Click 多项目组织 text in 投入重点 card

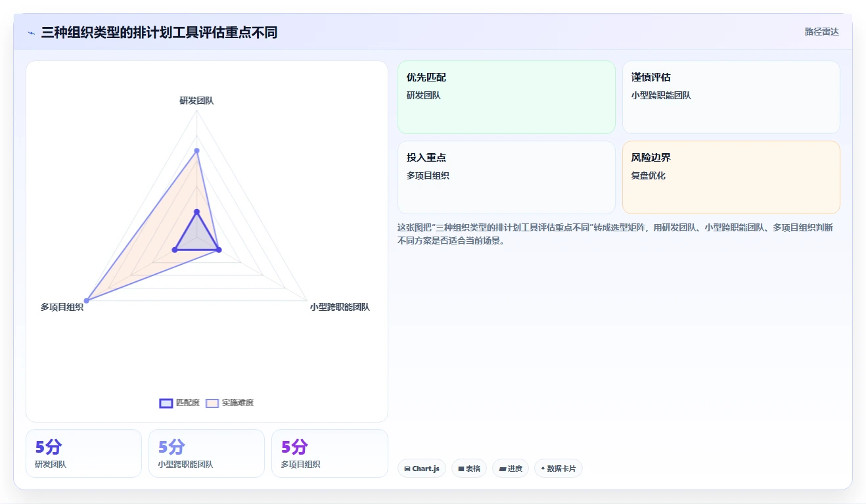428,176
